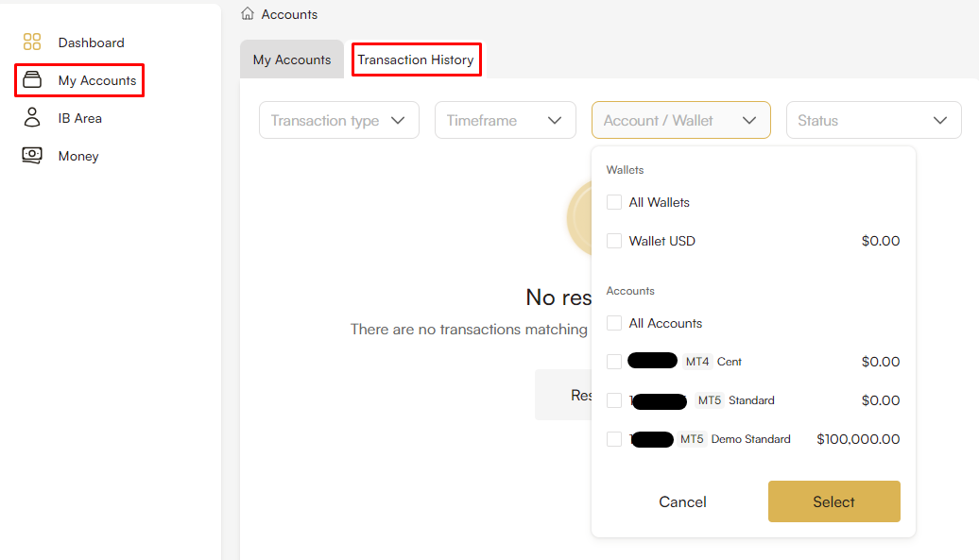979x560 pixels.
Task: Click the Money banknote icon
Action: pyautogui.click(x=32, y=156)
